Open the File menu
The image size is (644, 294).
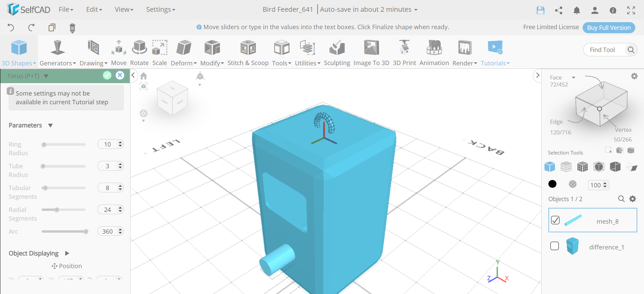coord(66,9)
